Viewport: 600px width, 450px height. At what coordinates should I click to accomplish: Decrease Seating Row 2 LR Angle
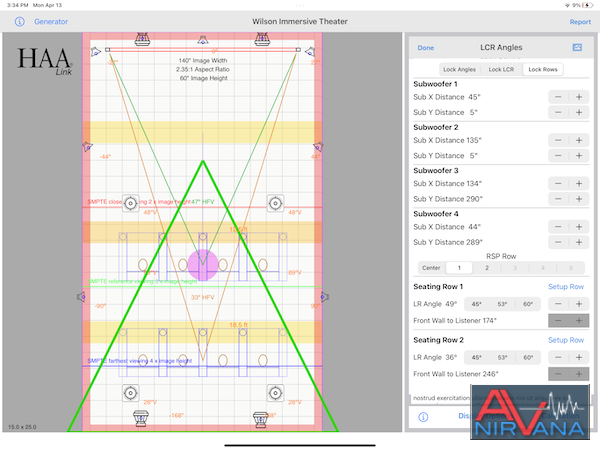click(x=558, y=357)
